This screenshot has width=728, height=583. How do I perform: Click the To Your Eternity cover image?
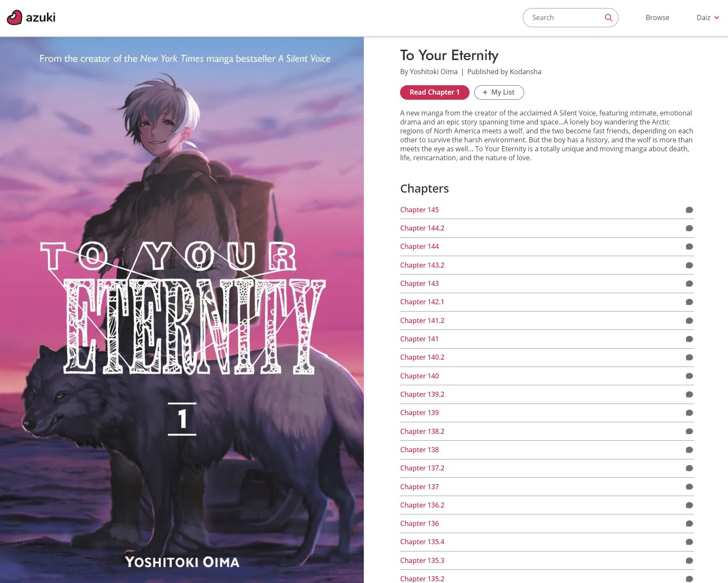pyautogui.click(x=182, y=310)
